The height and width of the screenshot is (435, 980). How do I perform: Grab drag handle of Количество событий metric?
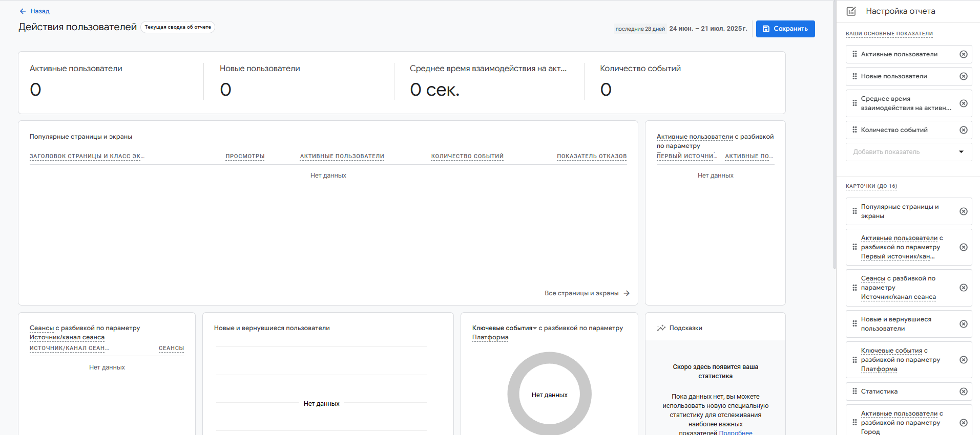click(854, 130)
